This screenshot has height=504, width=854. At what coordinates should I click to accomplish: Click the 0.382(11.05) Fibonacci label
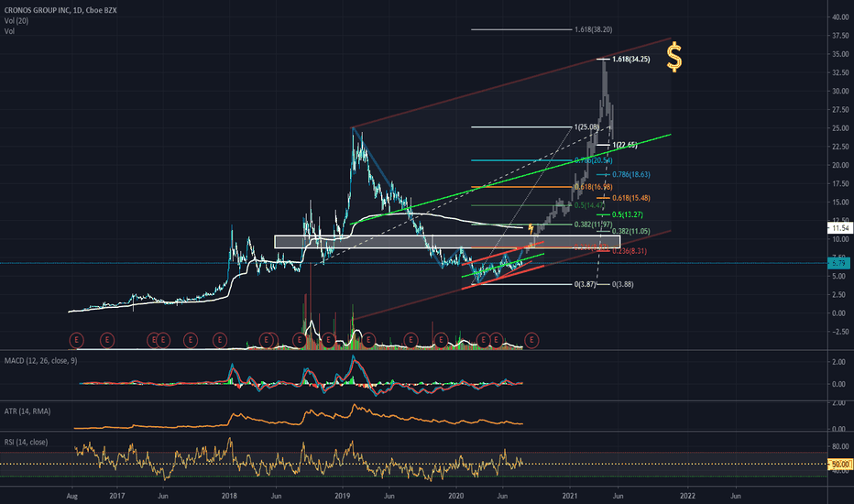coord(630,231)
